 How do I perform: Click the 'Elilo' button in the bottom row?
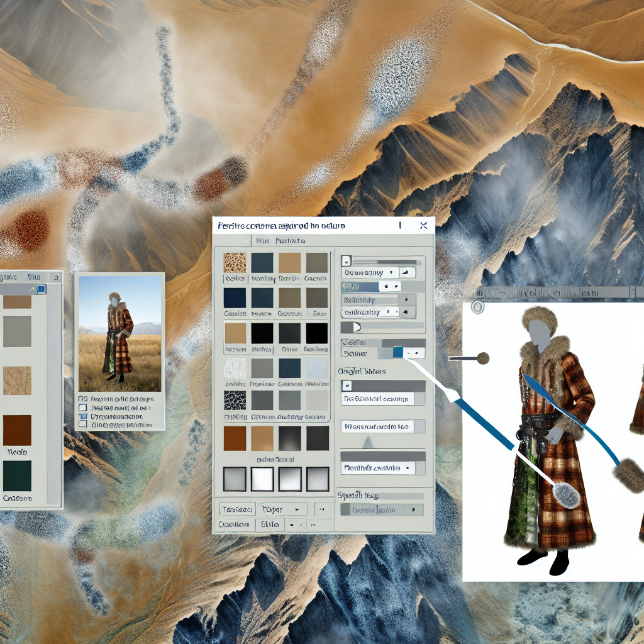tap(269, 524)
